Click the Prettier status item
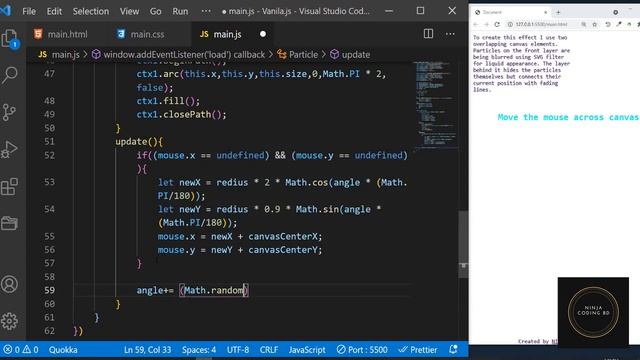The height and width of the screenshot is (360, 640). tap(418, 350)
